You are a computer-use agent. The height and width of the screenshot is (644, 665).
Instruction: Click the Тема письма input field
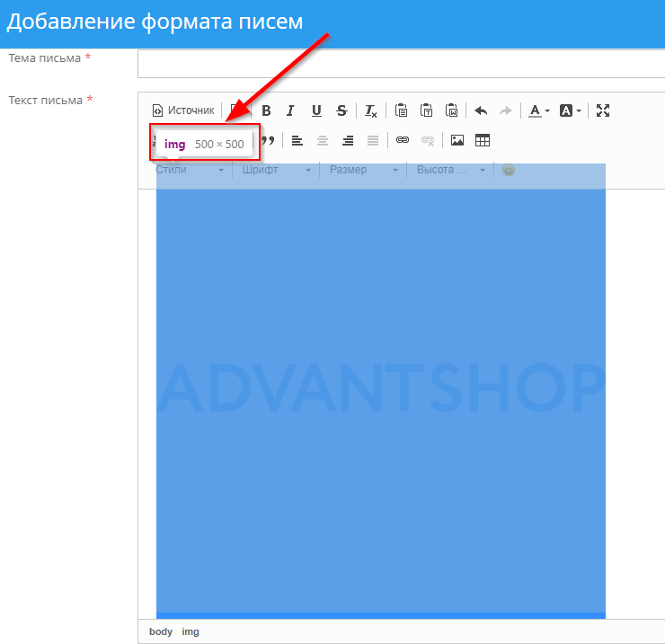click(x=401, y=64)
